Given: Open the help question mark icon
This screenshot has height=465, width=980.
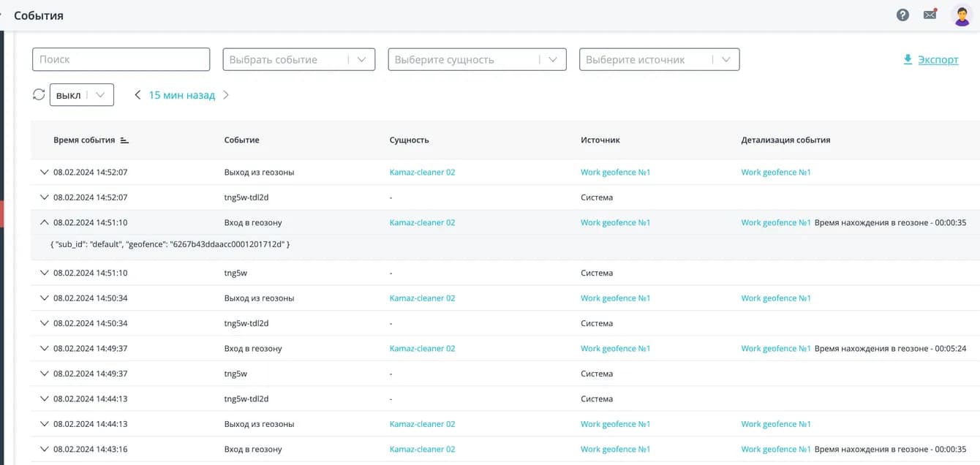Looking at the screenshot, I should 902,15.
